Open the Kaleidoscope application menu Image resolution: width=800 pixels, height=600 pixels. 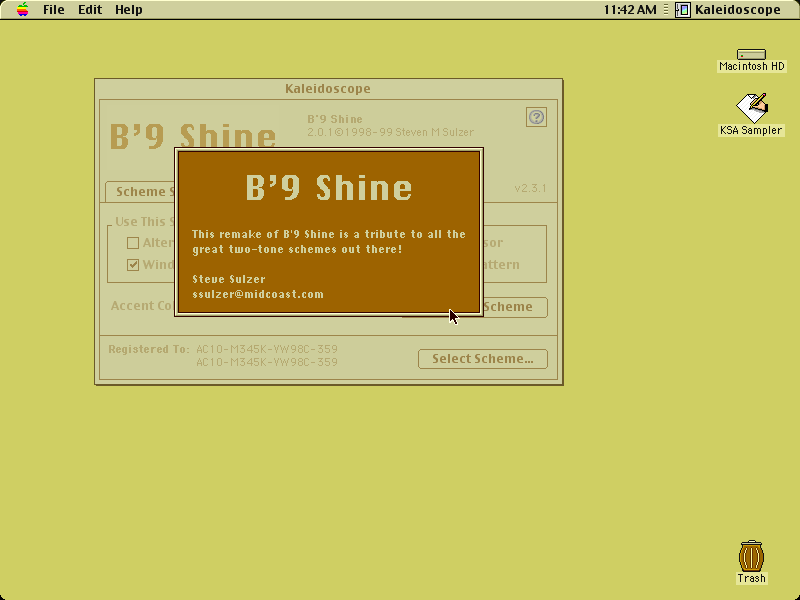[x=728, y=10]
